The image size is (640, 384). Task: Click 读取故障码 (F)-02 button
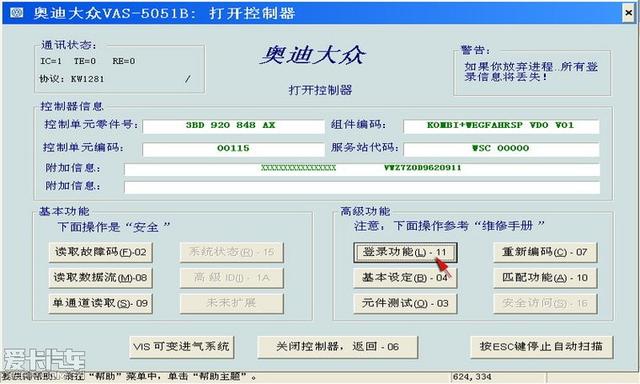pyautogui.click(x=100, y=252)
